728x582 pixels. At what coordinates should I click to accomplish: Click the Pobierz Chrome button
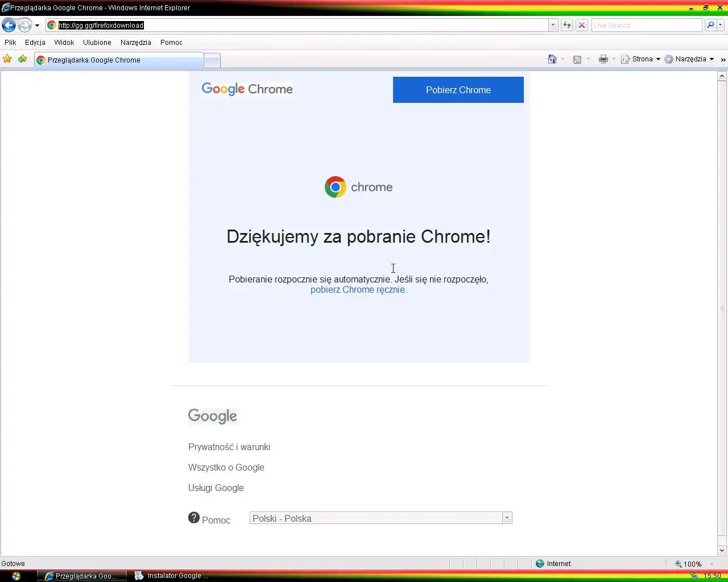tap(458, 90)
